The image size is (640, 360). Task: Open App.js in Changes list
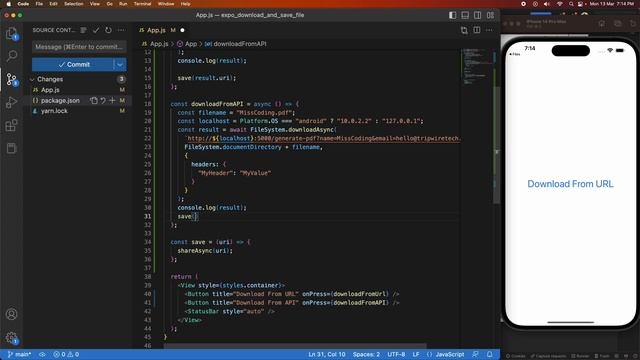coord(50,90)
